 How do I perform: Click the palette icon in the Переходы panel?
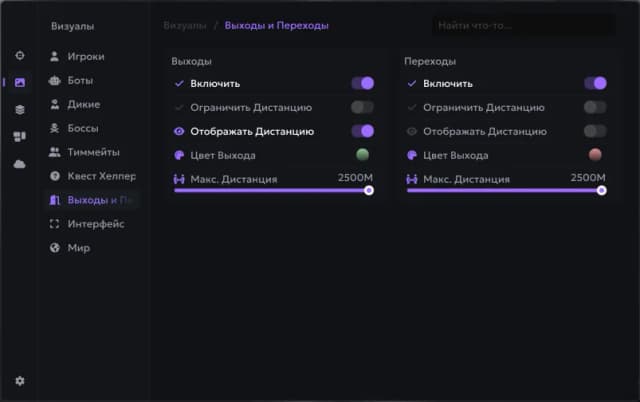pyautogui.click(x=411, y=155)
